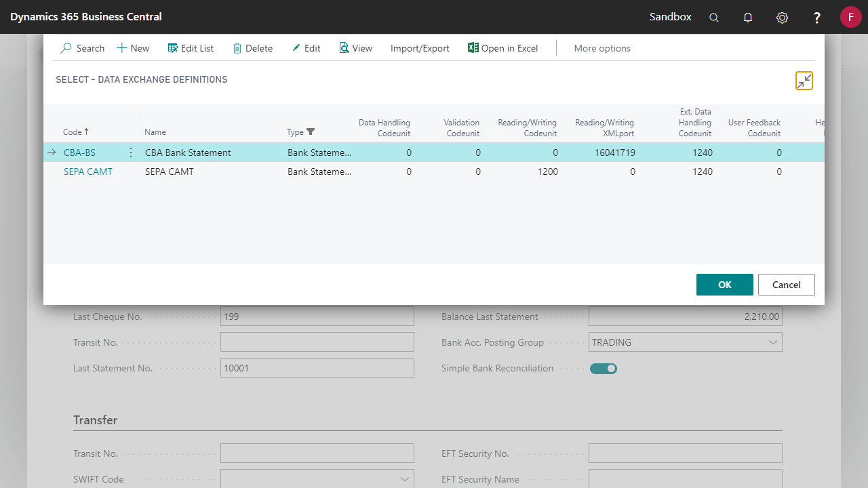
Task: Open the search magnifier in top bar
Action: (714, 18)
